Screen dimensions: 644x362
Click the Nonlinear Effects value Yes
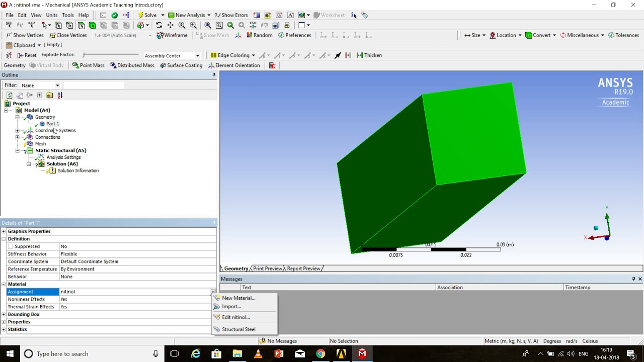click(x=138, y=299)
